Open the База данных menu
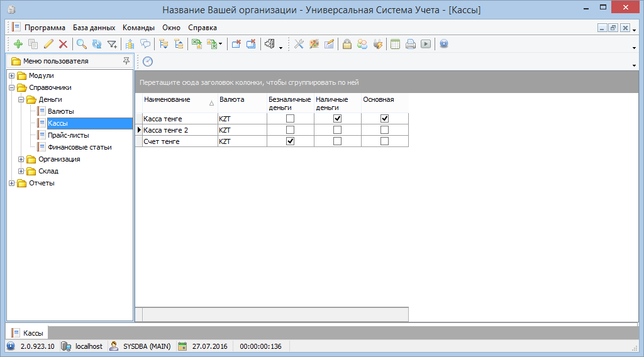This screenshot has height=357, width=644. [94, 28]
